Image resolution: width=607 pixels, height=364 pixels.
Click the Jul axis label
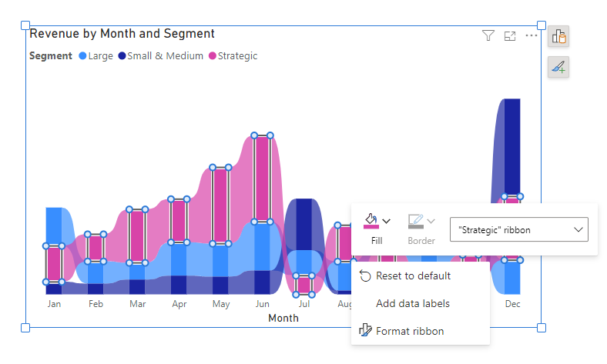(304, 304)
